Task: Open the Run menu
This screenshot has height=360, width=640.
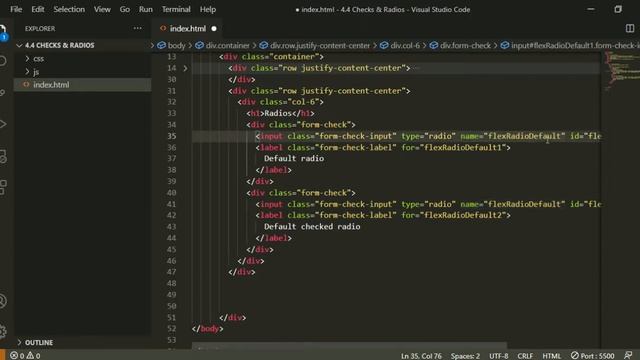Action: [145, 9]
